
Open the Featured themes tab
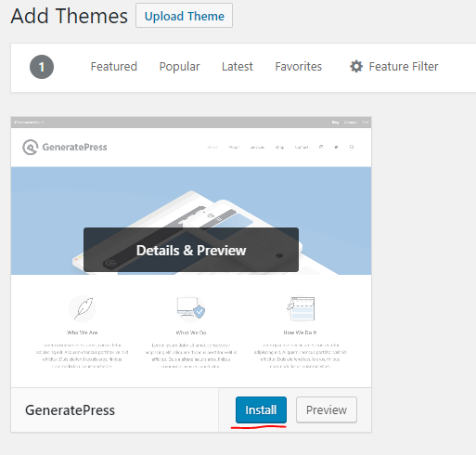(114, 67)
